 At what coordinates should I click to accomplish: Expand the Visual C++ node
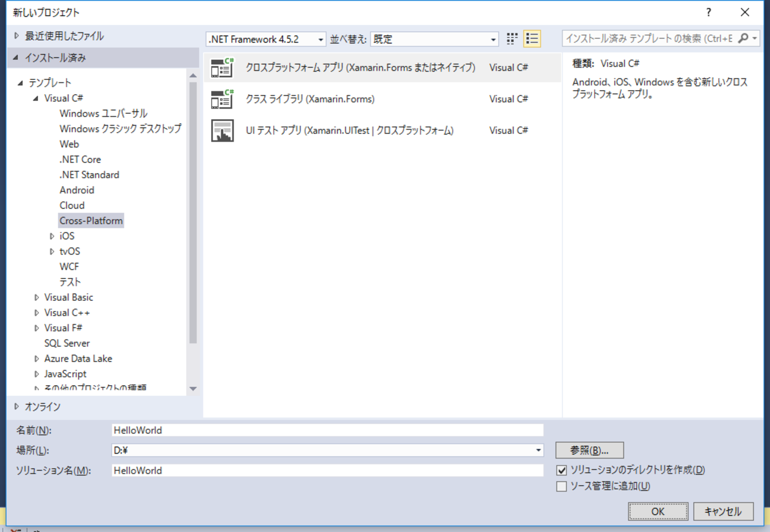coord(37,313)
